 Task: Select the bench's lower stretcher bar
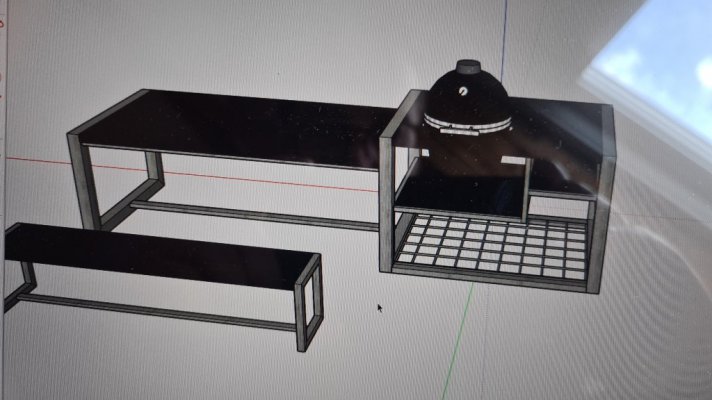[157, 311]
